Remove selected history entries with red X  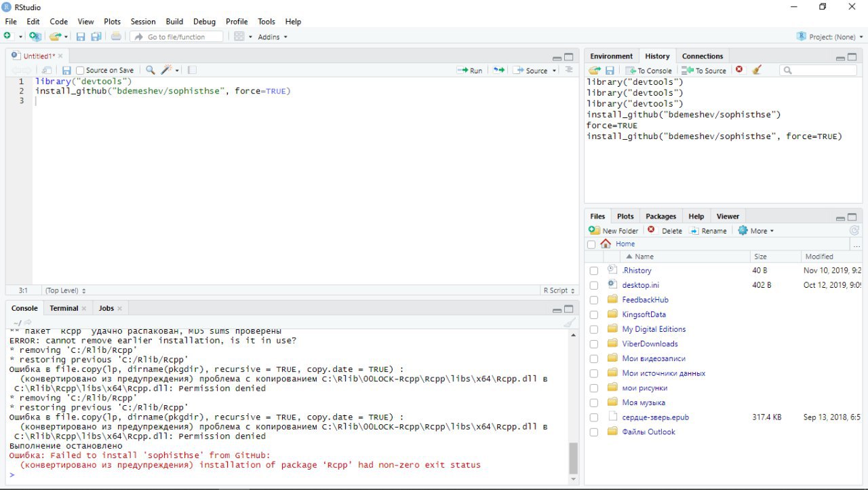739,70
